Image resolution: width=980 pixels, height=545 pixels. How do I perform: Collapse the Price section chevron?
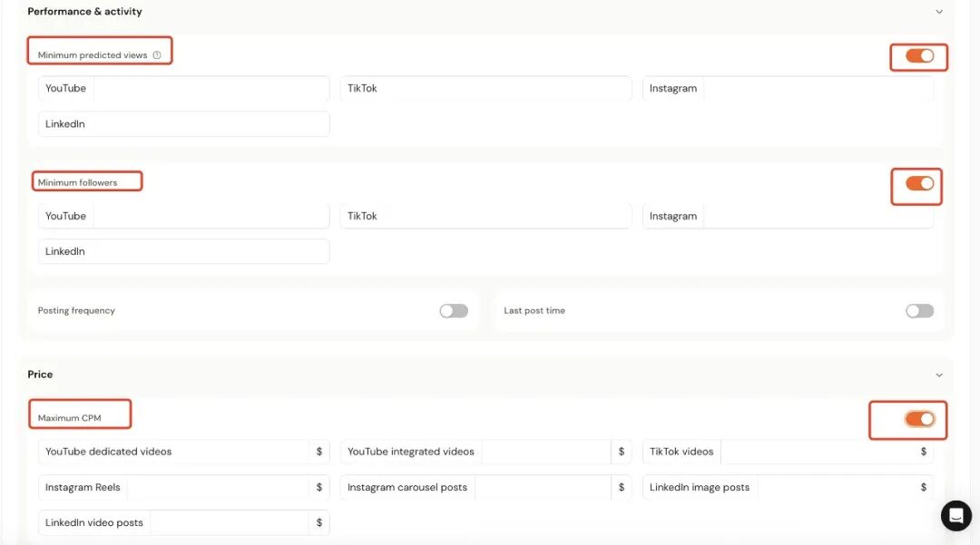tap(939, 375)
